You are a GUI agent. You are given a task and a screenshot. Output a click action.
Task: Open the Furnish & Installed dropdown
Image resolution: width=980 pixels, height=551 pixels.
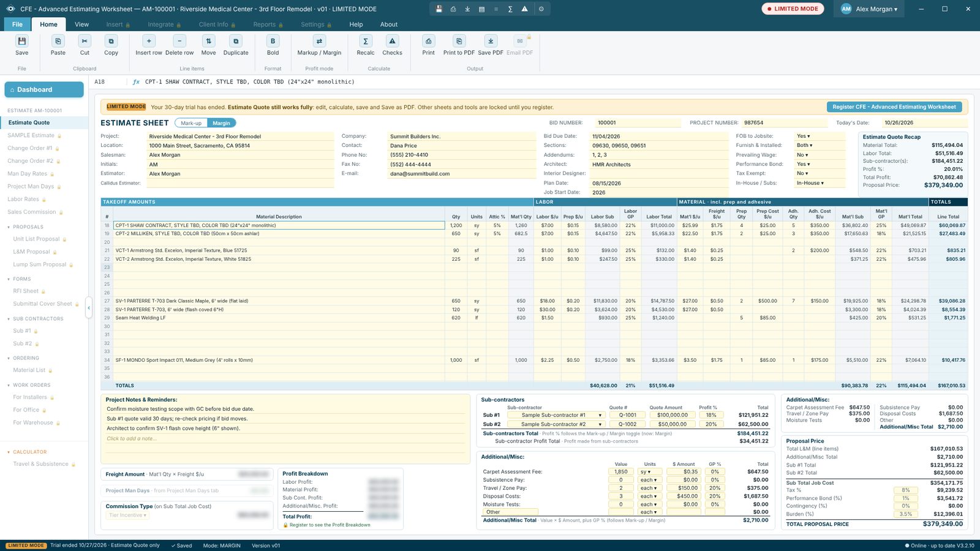click(820, 146)
